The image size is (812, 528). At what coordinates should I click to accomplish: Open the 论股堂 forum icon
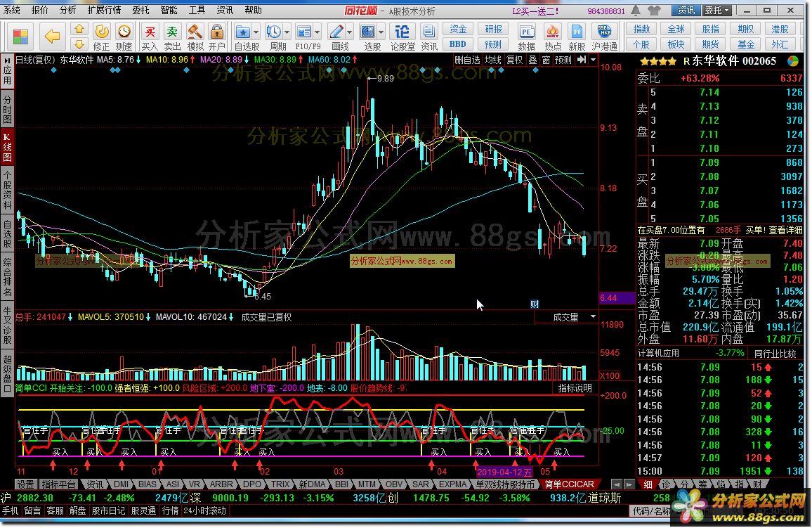402,37
